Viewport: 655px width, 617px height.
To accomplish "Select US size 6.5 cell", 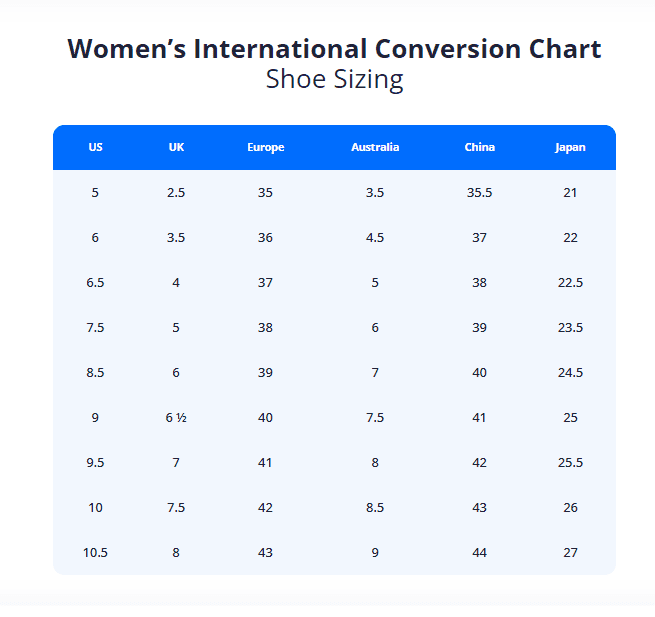I will point(95,282).
